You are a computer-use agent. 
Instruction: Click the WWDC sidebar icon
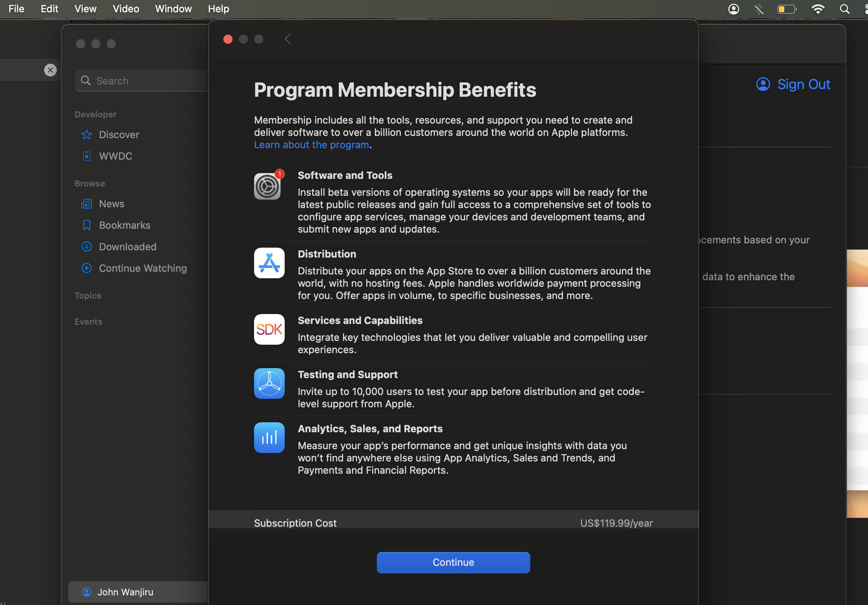coord(87,156)
